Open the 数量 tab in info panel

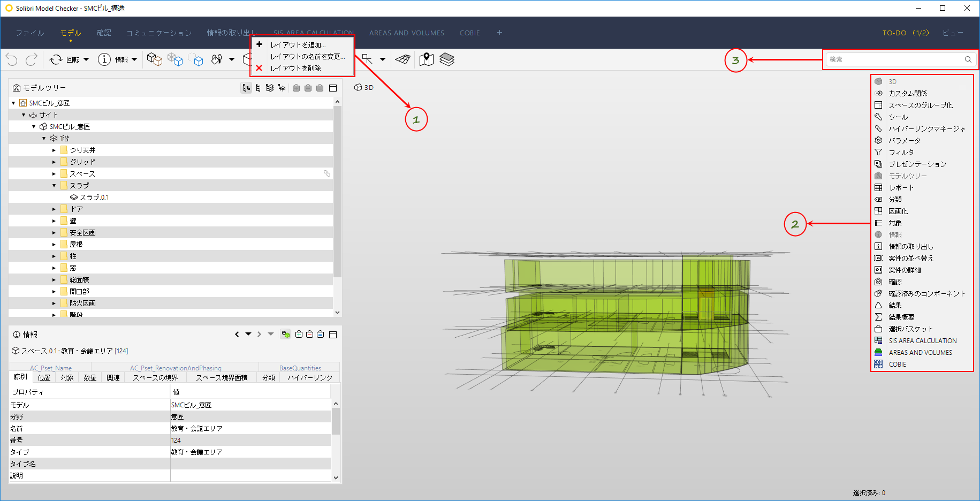click(90, 378)
